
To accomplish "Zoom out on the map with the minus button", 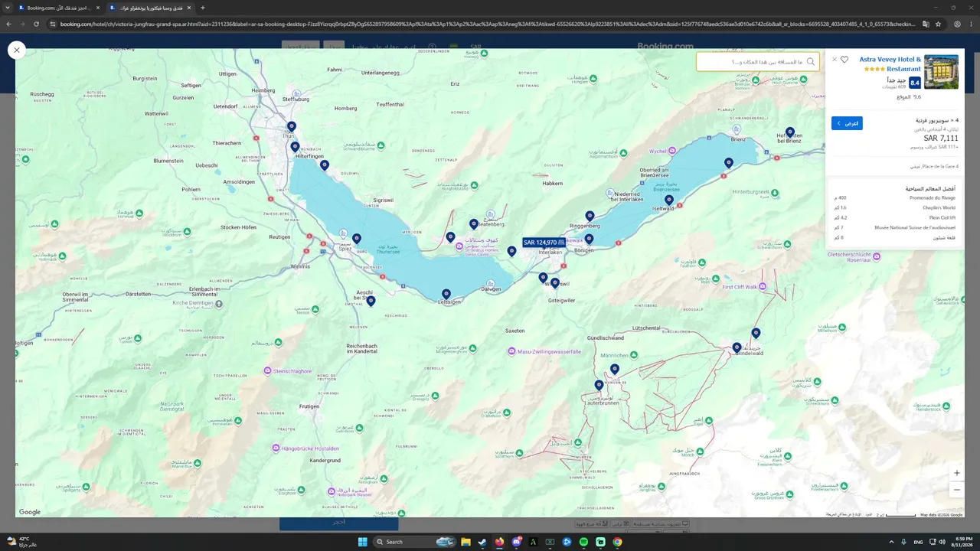I will tap(956, 490).
